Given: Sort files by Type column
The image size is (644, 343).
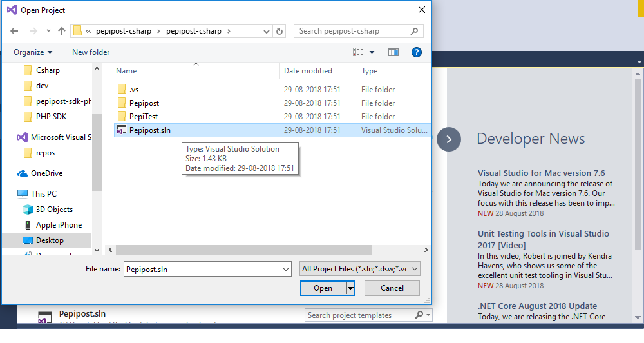Looking at the screenshot, I should click(369, 71).
